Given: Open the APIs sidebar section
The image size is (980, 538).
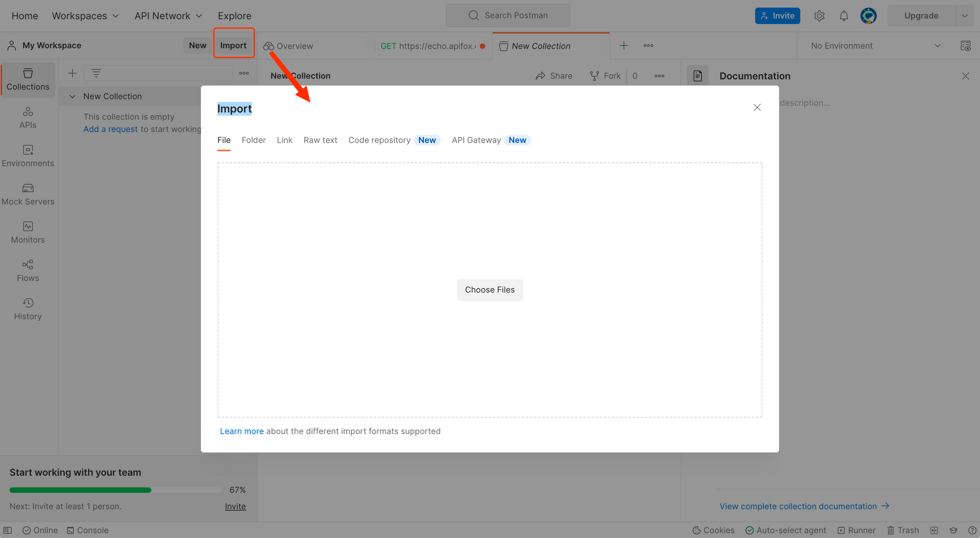Looking at the screenshot, I should [28, 118].
